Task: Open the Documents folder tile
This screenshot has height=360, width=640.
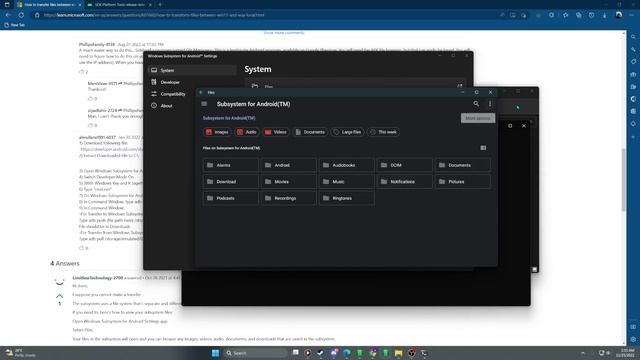Action: coord(462,165)
